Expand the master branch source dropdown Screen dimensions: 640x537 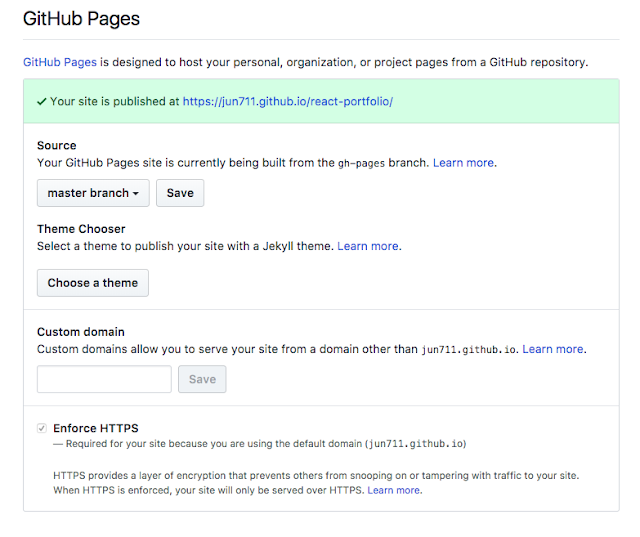click(x=93, y=193)
